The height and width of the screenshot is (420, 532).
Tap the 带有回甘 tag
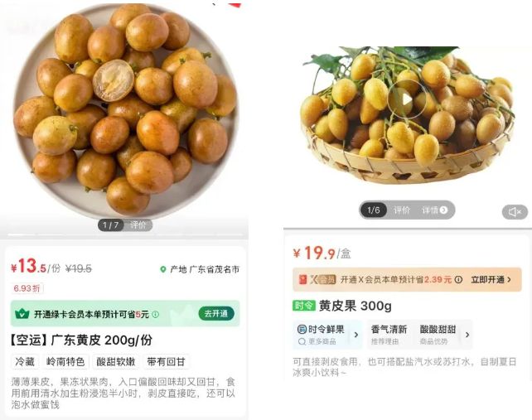point(166,362)
